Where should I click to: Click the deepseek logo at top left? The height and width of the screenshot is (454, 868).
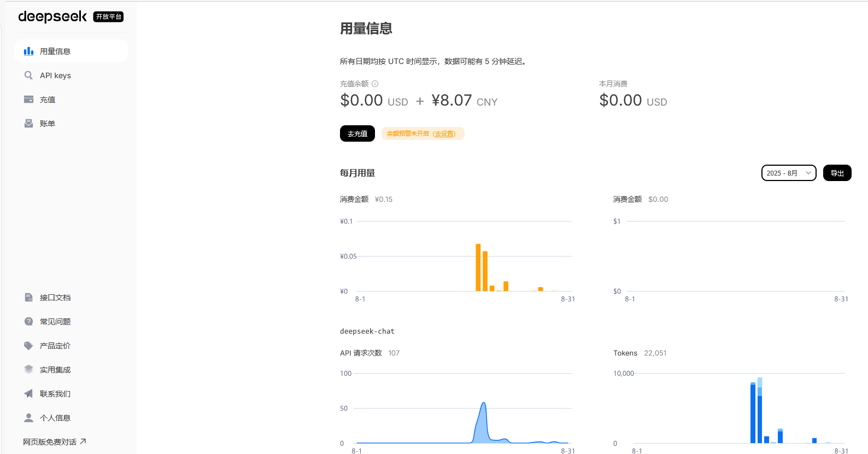click(52, 16)
